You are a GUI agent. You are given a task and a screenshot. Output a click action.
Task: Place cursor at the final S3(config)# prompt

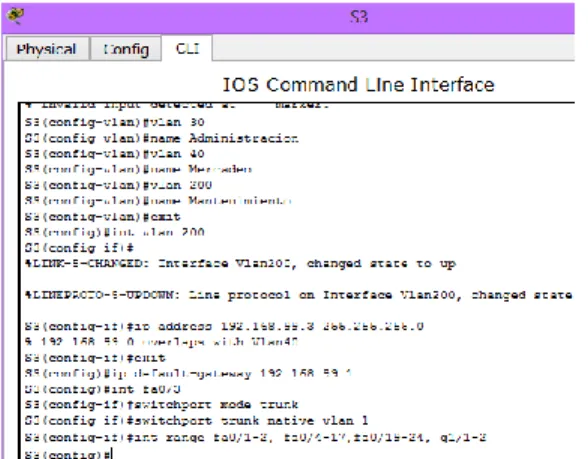(68, 454)
